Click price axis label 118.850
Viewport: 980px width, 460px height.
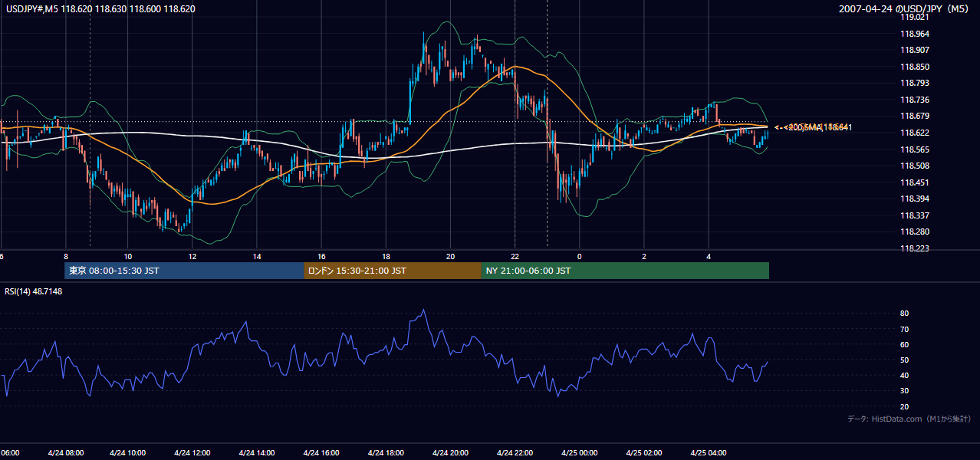pyautogui.click(x=914, y=67)
